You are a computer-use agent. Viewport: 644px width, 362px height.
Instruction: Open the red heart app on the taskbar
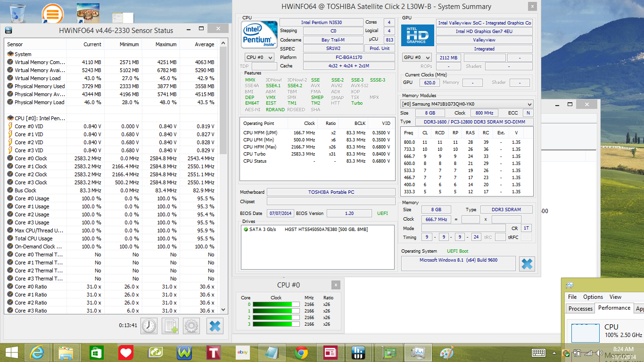coord(125,353)
